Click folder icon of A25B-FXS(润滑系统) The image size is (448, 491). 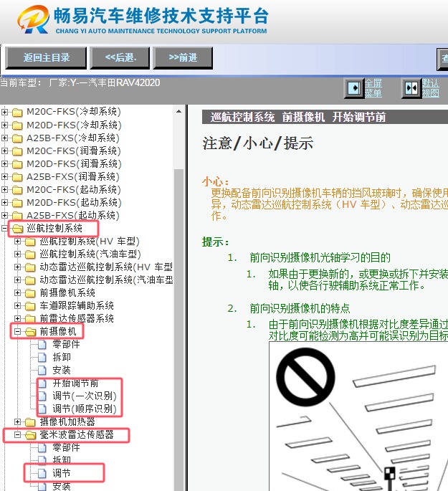[x=17, y=177]
